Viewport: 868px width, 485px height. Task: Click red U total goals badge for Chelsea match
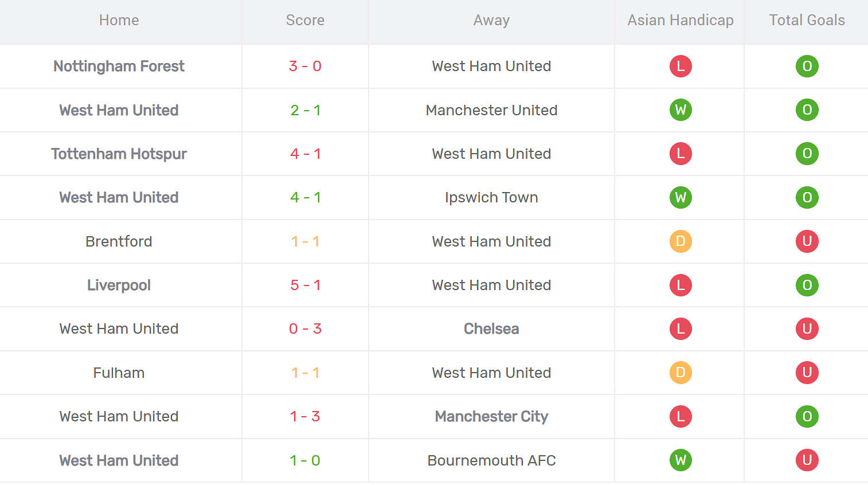[807, 329]
